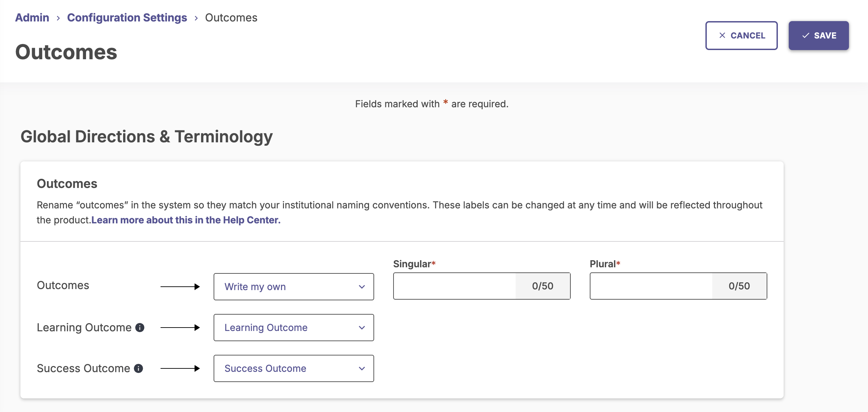Click the 'Global Directions & Terminology' heading
The width and height of the screenshot is (868, 412).
147,137
